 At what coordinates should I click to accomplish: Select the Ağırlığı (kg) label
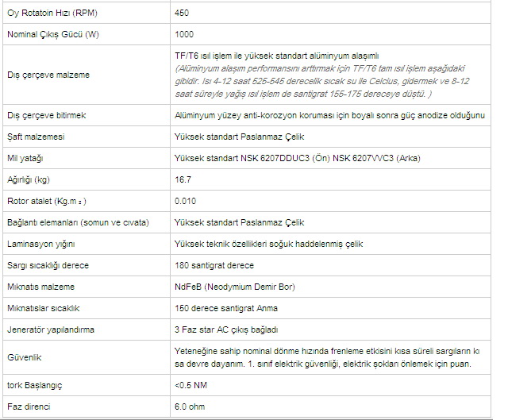(x=29, y=179)
